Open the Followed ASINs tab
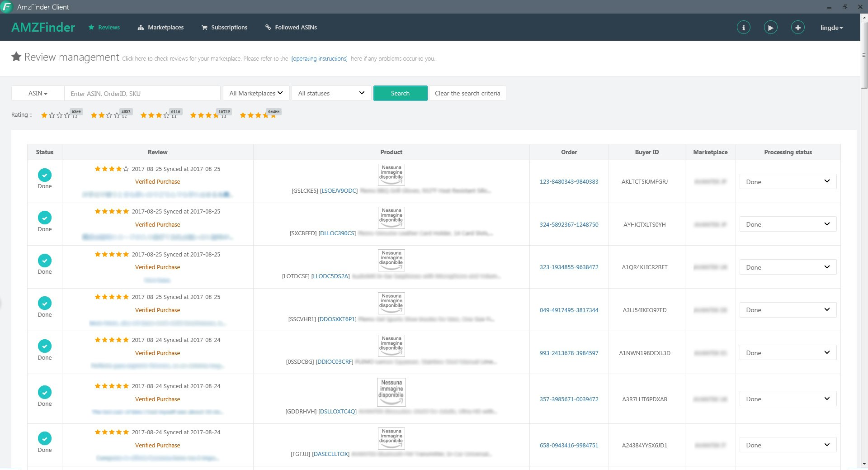 (291, 27)
